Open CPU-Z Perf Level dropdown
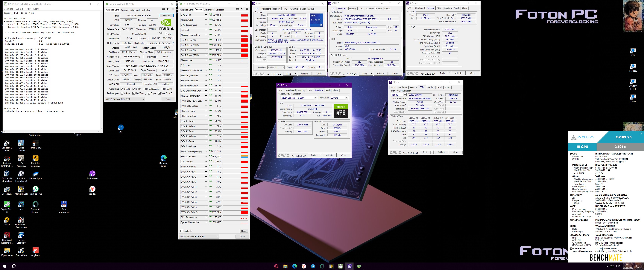Screen dimensions: 644x270 [339, 98]
